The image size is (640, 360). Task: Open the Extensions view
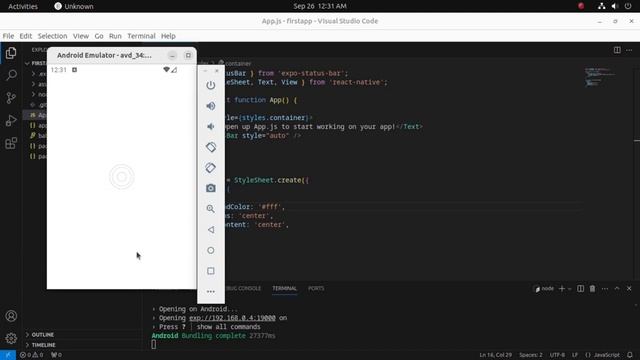pyautogui.click(x=11, y=143)
